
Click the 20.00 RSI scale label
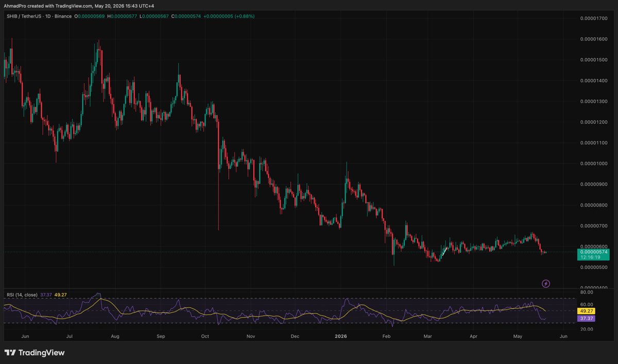click(x=587, y=330)
